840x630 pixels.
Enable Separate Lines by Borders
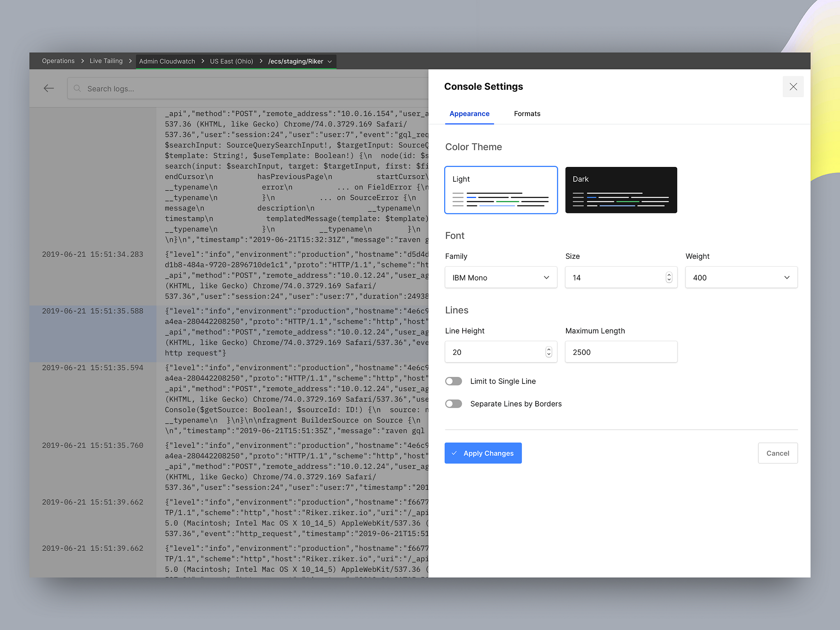[453, 404]
